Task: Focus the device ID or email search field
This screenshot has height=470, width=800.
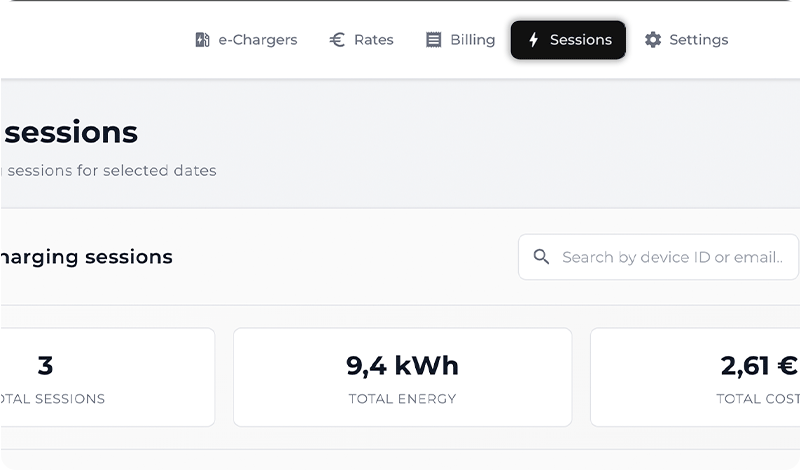Action: tap(672, 257)
